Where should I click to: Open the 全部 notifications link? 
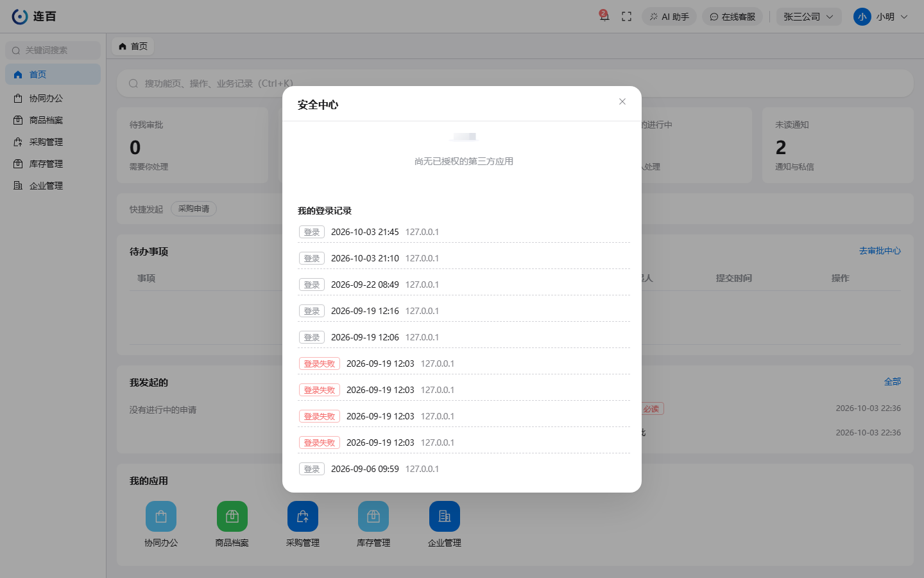click(x=893, y=381)
